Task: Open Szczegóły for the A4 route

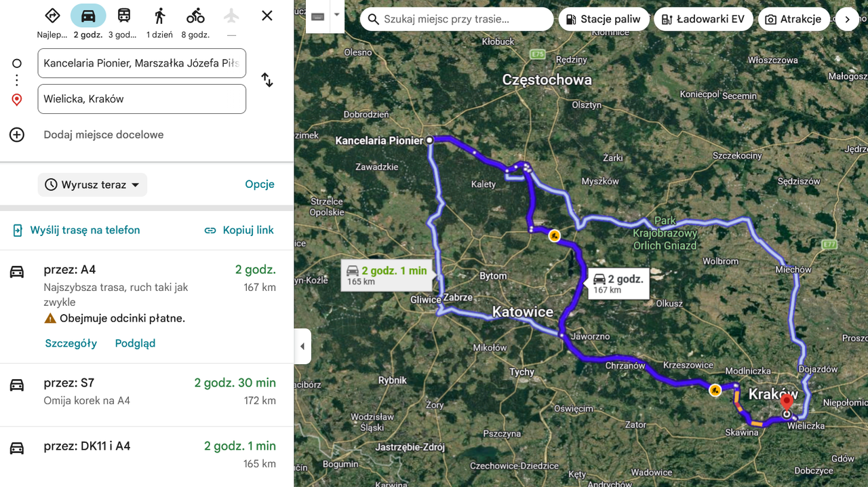Action: pos(71,343)
